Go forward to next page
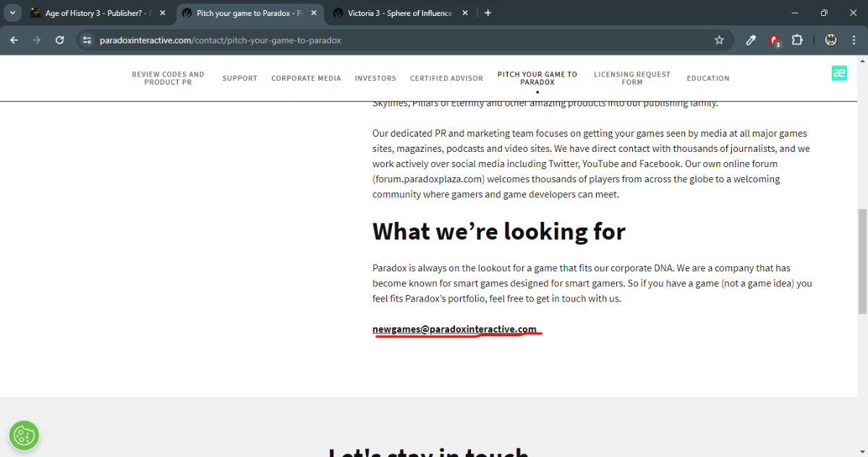 click(x=37, y=40)
